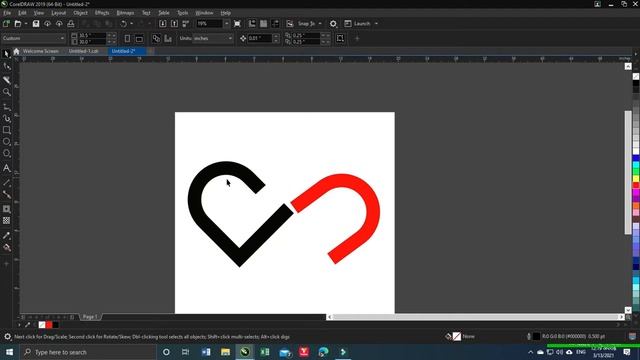The height and width of the screenshot is (360, 640).
Task: Toggle show guidelines
Action: (275, 24)
